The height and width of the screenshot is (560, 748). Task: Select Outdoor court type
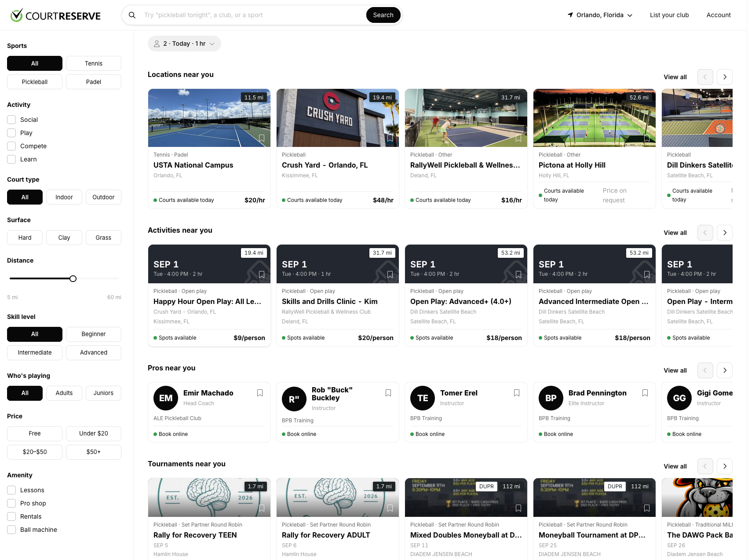coord(103,197)
